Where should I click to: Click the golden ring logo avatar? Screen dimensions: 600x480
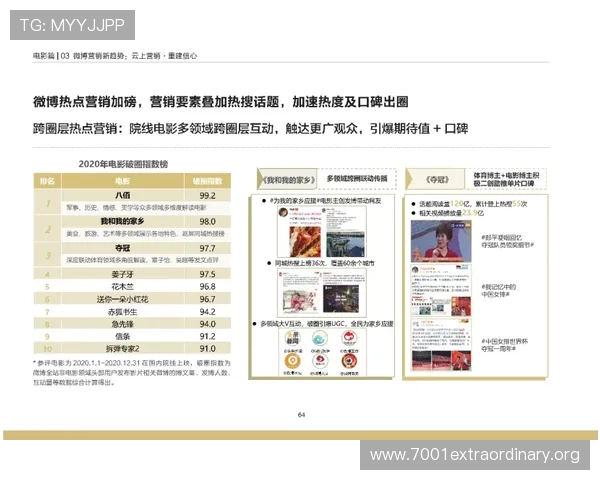click(x=292, y=361)
